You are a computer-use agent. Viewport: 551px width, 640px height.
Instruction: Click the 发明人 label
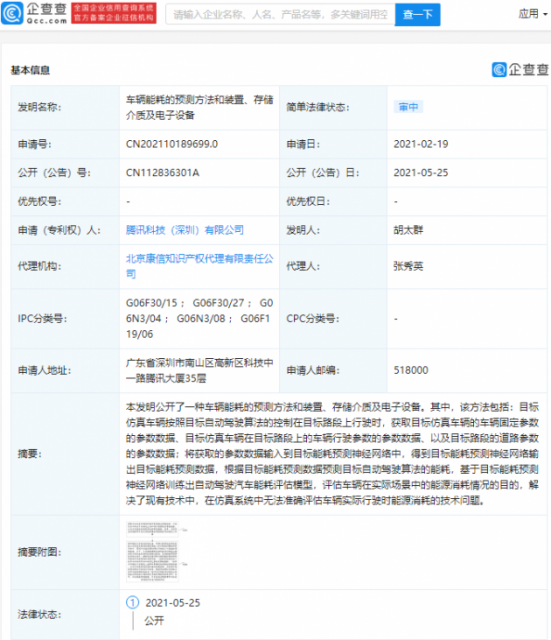(x=303, y=230)
